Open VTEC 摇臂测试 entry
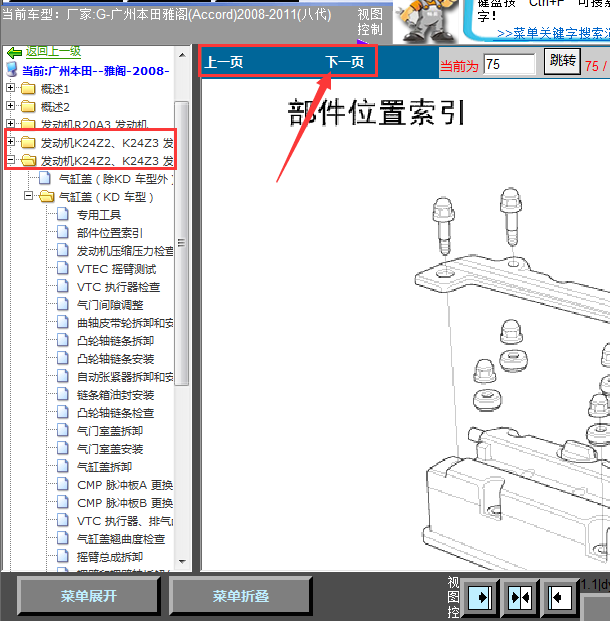Image resolution: width=610 pixels, height=621 pixels. tap(116, 269)
